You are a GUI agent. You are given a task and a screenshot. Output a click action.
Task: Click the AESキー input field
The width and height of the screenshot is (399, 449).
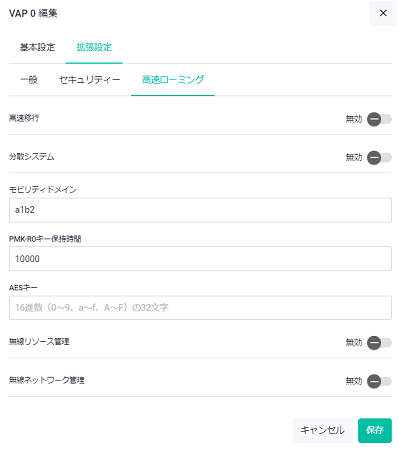(x=200, y=308)
